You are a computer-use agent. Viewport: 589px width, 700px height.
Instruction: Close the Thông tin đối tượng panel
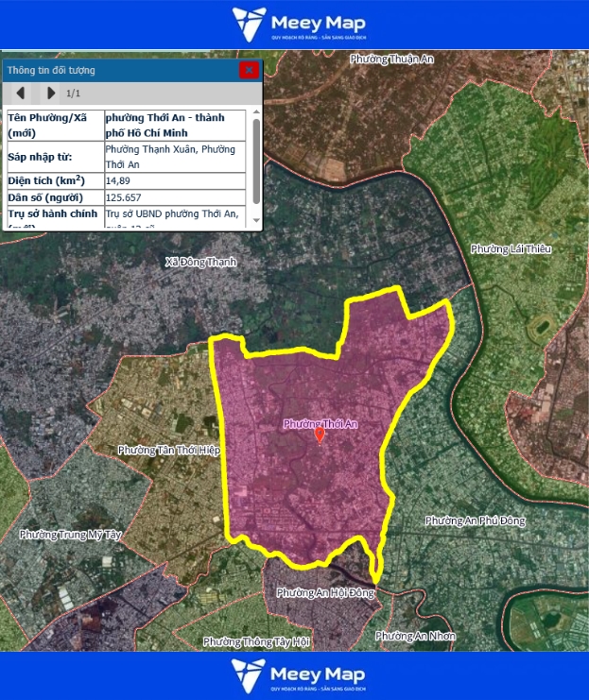click(249, 70)
